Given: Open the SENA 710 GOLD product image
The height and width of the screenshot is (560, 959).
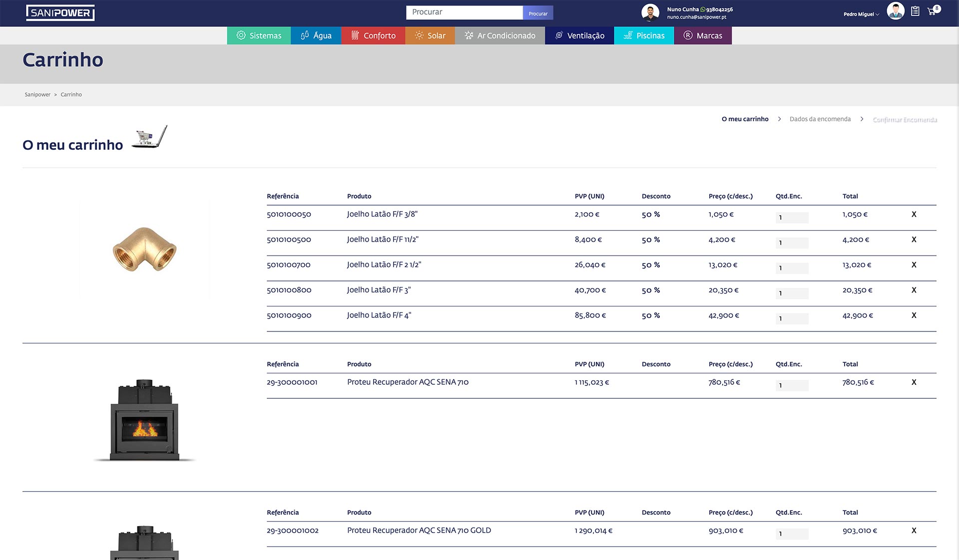Looking at the screenshot, I should pos(144,543).
